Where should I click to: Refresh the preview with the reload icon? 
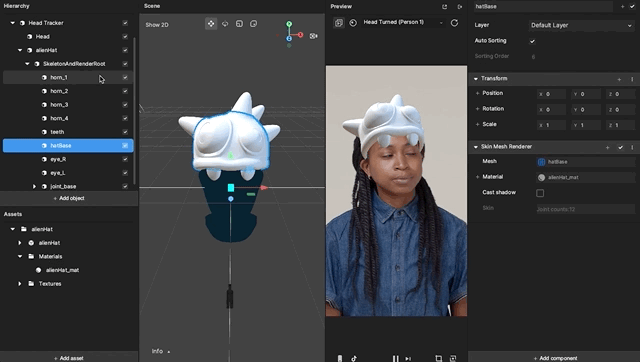click(x=454, y=23)
